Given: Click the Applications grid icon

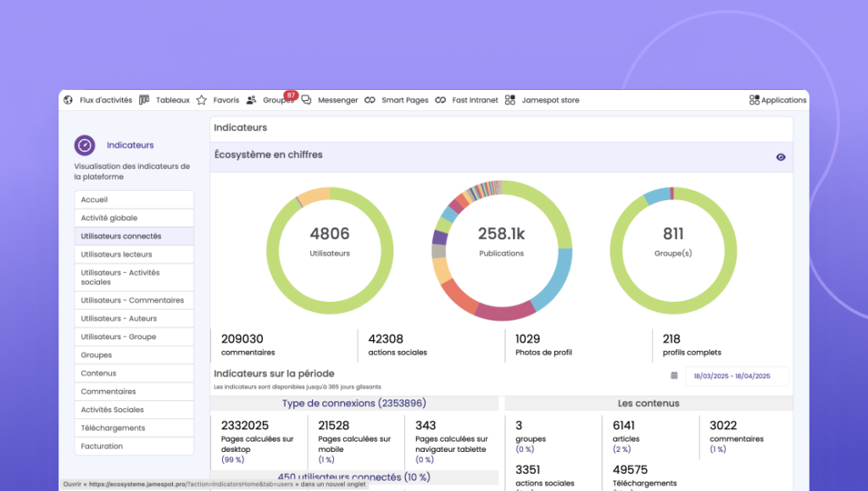Looking at the screenshot, I should point(754,100).
